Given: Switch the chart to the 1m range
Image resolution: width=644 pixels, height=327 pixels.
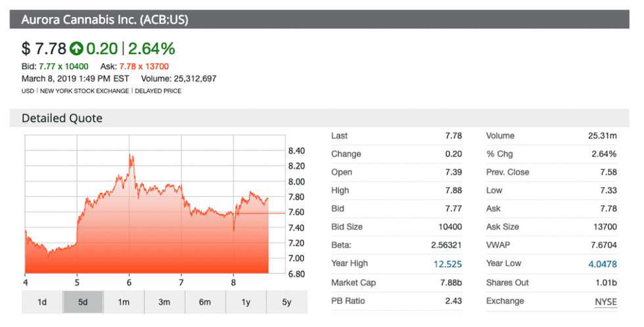Looking at the screenshot, I should (124, 302).
